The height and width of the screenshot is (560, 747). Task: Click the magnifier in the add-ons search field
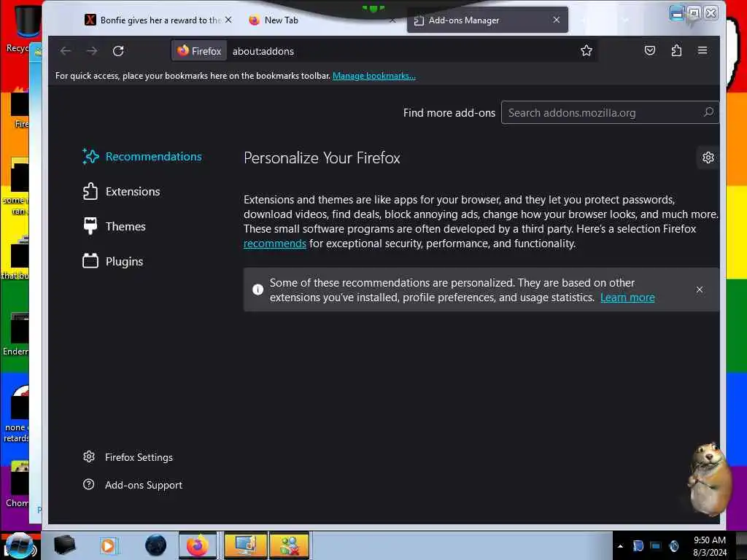[708, 112]
